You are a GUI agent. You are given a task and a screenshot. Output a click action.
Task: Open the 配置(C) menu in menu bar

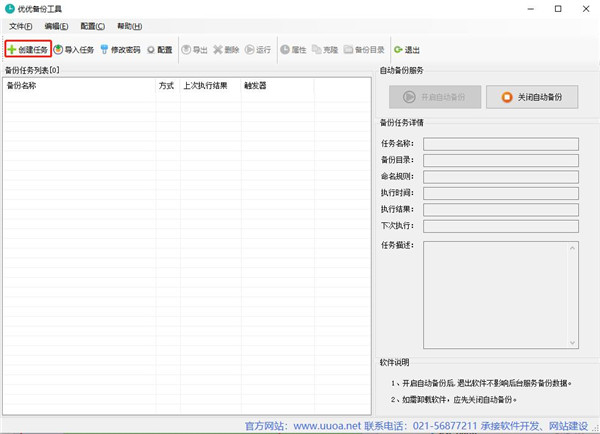93,26
